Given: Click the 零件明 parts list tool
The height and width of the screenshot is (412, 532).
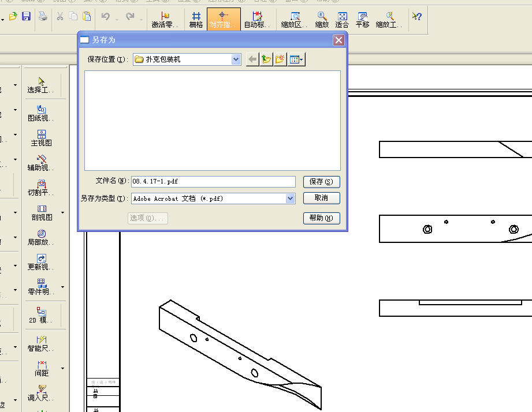Looking at the screenshot, I should pyautogui.click(x=40, y=287).
